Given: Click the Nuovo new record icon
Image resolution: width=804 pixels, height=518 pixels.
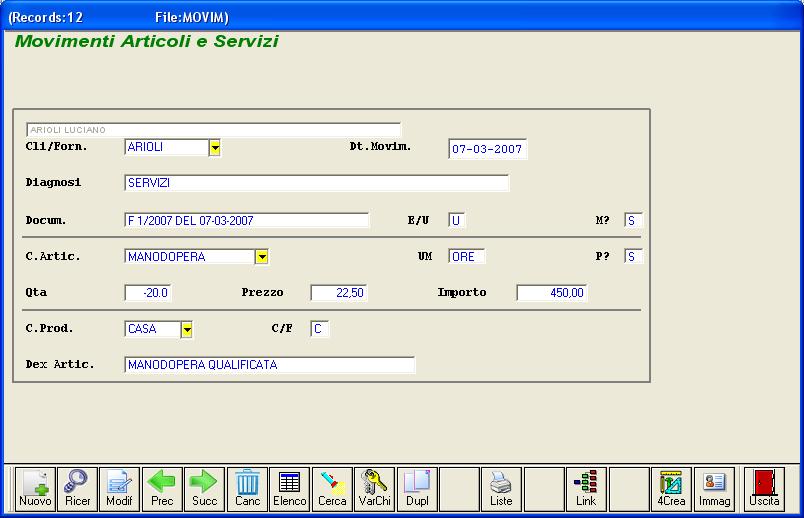Looking at the screenshot, I should coord(35,489).
